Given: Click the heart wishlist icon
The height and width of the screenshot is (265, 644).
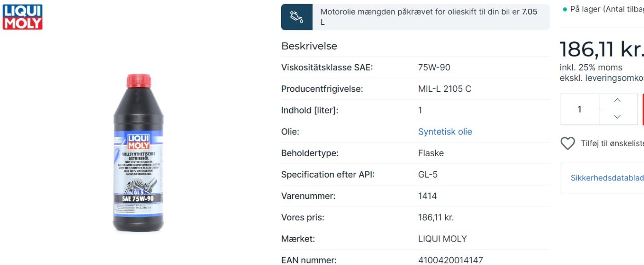Looking at the screenshot, I should click(x=568, y=143).
